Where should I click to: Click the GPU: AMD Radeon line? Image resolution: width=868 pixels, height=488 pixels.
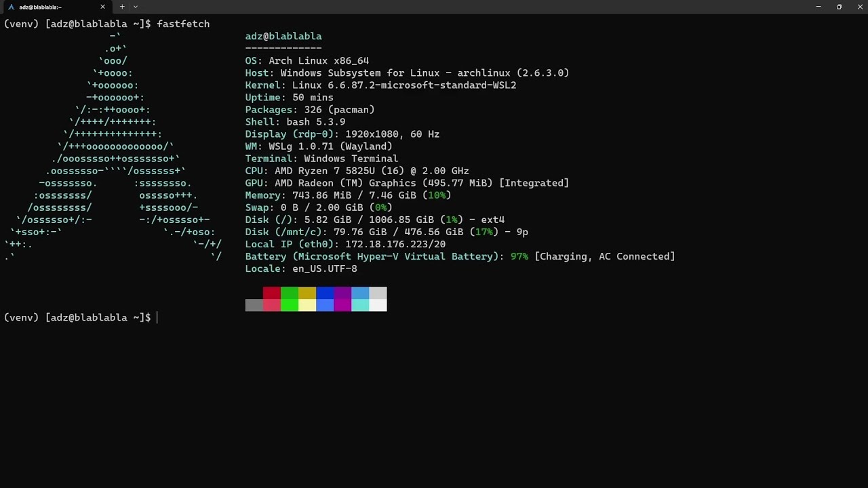pos(407,182)
